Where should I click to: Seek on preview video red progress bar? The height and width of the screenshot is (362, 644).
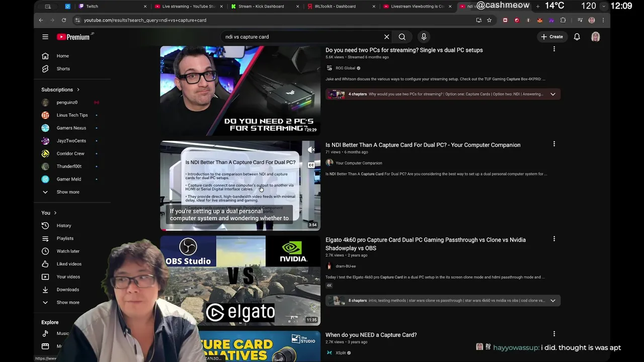pyautogui.click(x=240, y=230)
